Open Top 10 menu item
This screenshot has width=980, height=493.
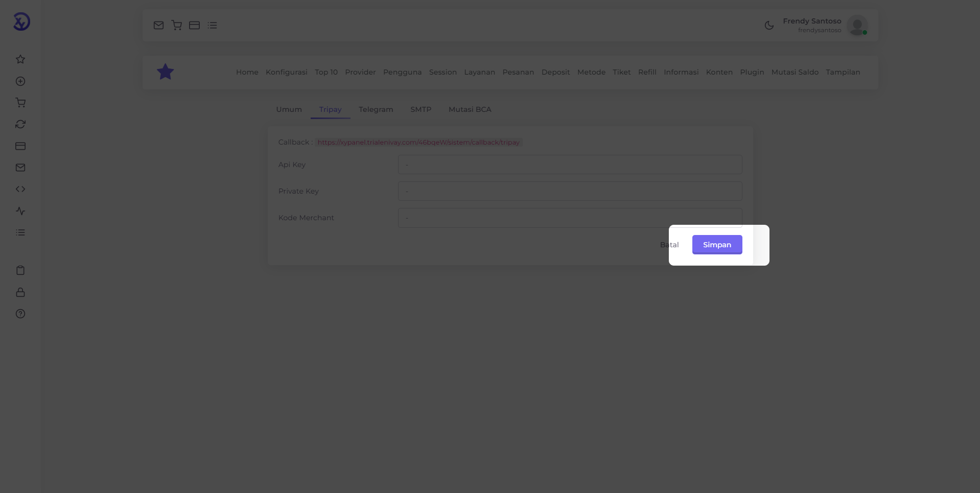(x=326, y=72)
